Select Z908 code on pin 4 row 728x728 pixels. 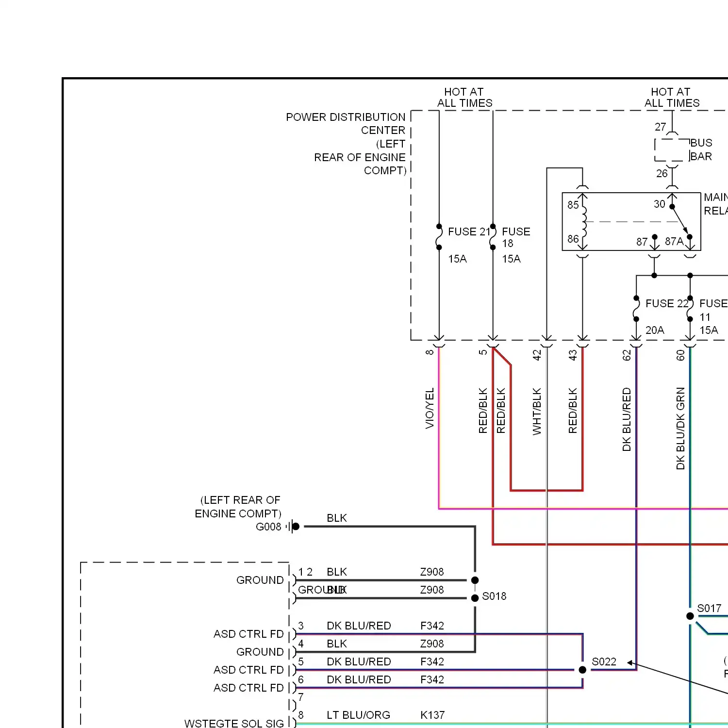[432, 644]
